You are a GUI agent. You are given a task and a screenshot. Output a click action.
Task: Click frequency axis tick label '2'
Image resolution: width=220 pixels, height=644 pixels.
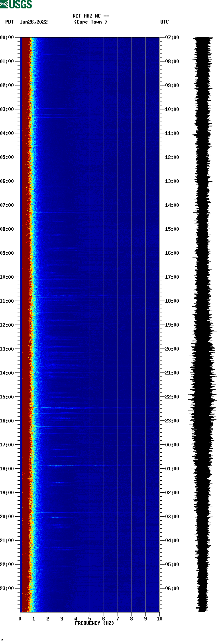click(x=48, y=618)
